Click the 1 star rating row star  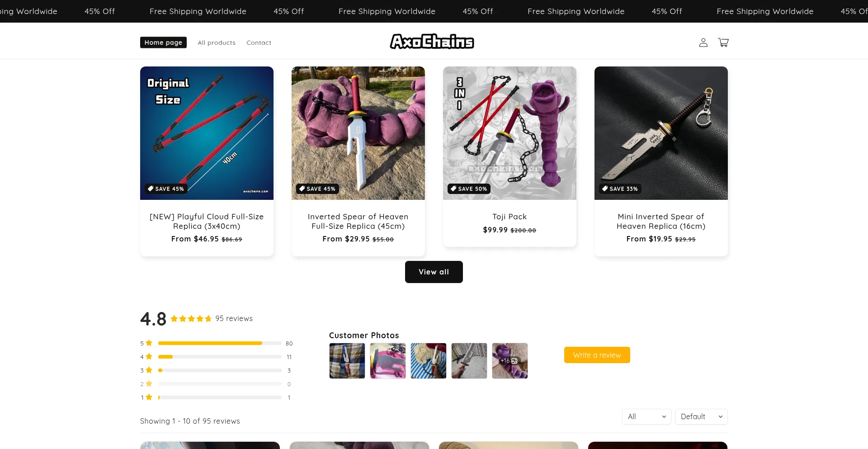coord(149,397)
